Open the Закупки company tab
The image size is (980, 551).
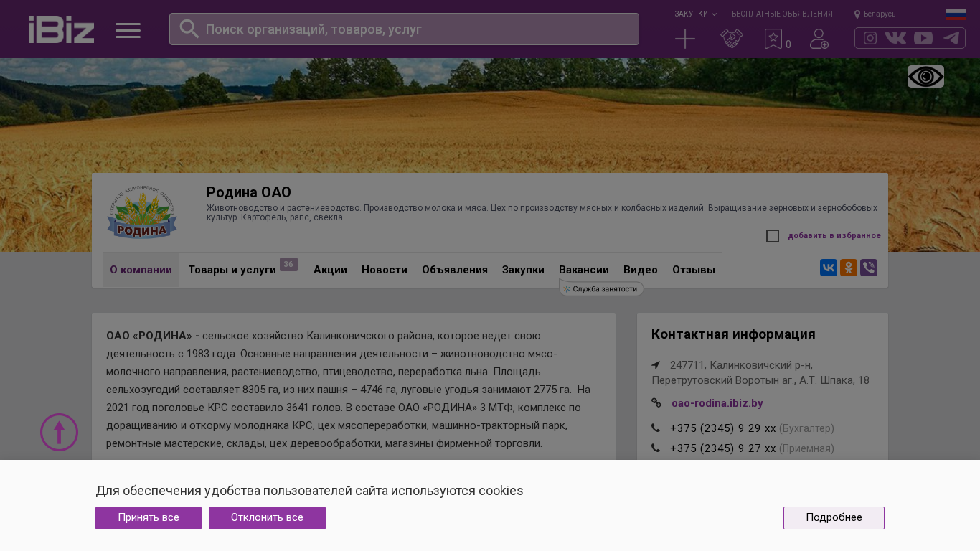click(x=523, y=270)
